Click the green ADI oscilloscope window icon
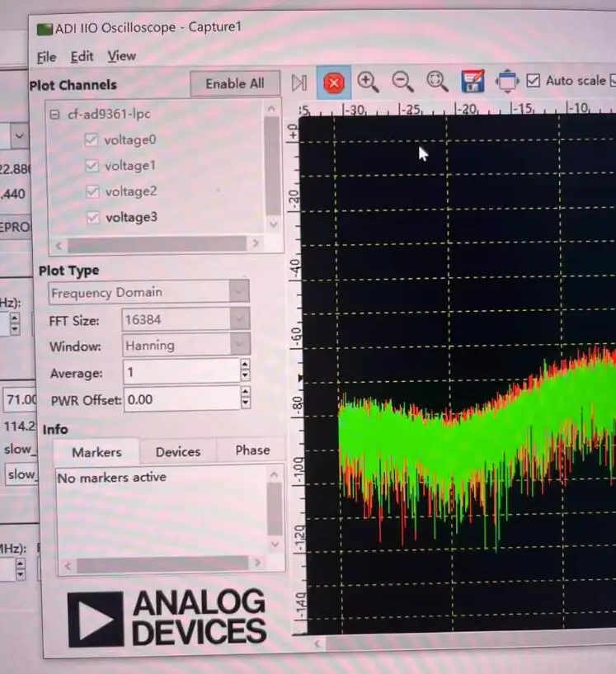Screen dimensions: 616x674 point(45,29)
